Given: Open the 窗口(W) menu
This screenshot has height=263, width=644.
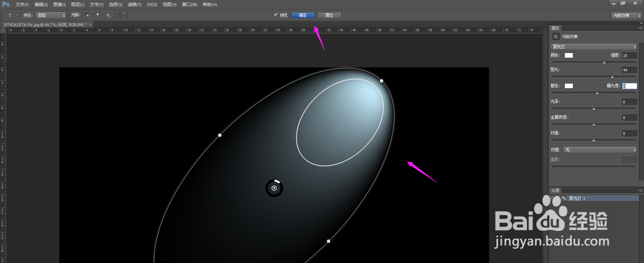Looking at the screenshot, I should pos(190,5).
